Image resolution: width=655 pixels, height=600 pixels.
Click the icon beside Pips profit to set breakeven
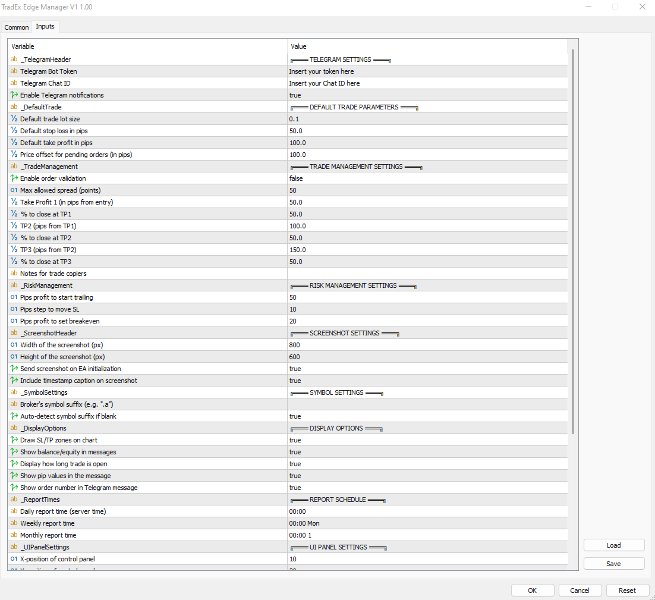[x=14, y=321]
